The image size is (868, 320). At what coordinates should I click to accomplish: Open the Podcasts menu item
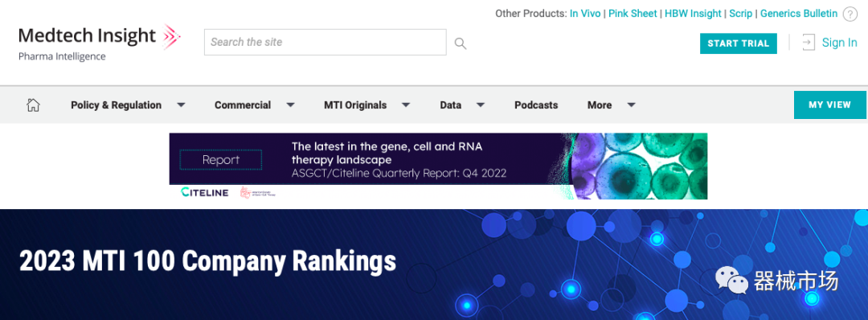[536, 105]
